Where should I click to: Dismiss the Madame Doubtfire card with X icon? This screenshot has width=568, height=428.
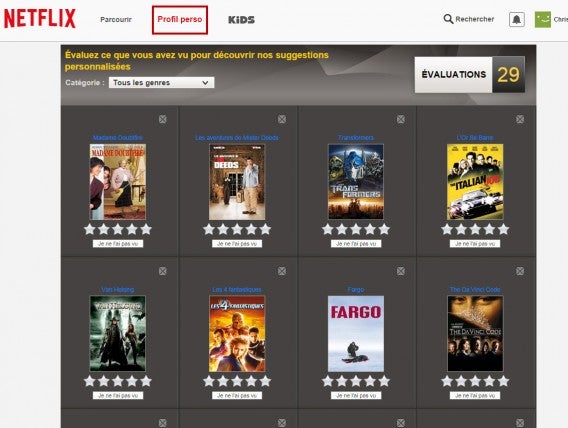point(163,119)
